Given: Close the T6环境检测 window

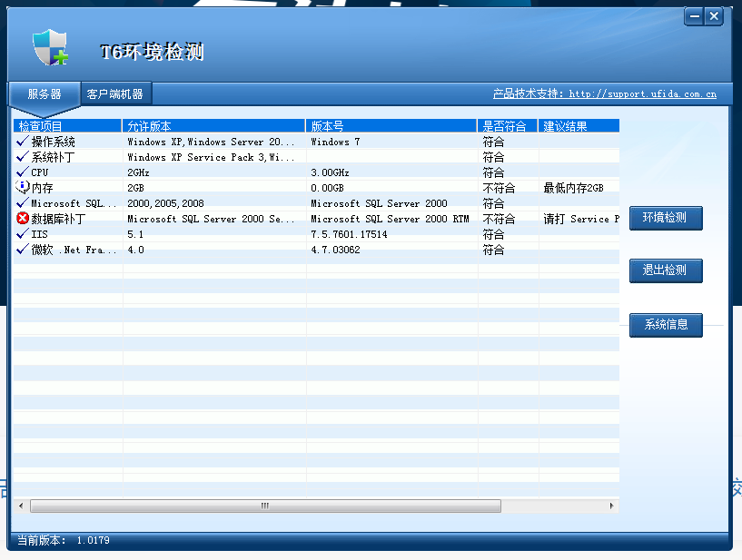Looking at the screenshot, I should click(x=714, y=16).
